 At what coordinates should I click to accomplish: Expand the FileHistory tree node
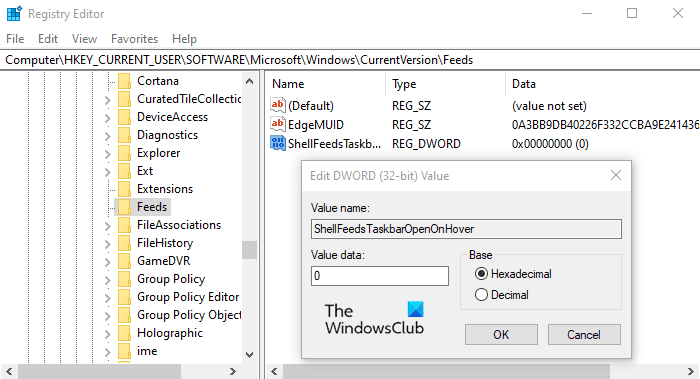click(x=108, y=244)
